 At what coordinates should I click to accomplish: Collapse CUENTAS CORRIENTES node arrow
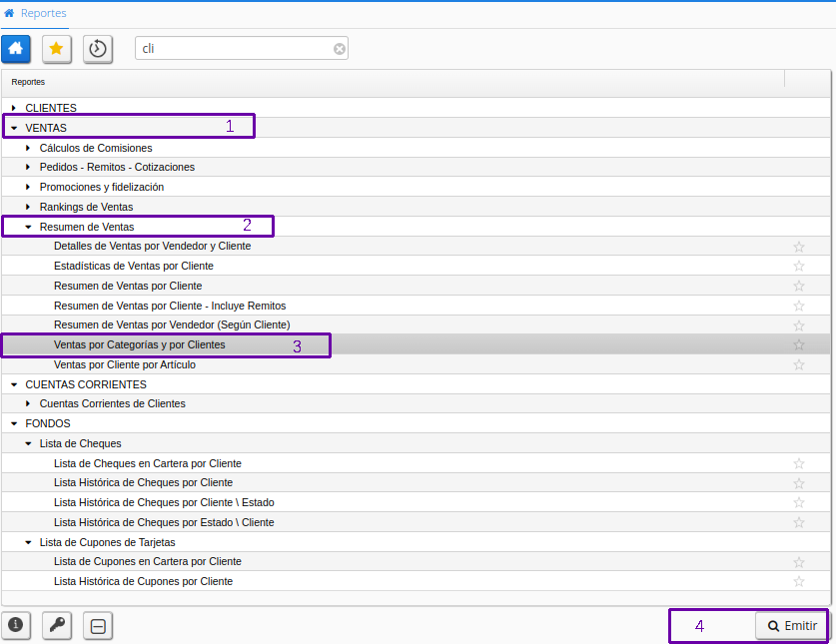tap(14, 384)
